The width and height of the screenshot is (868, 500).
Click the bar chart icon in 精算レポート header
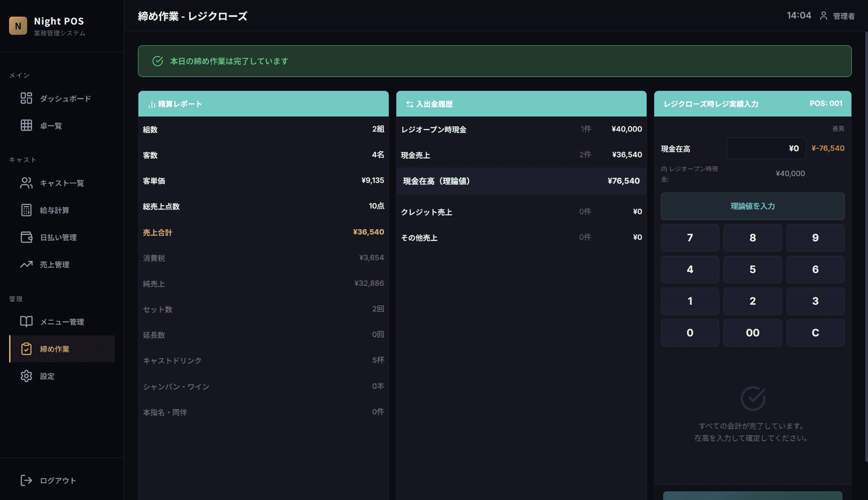tap(152, 104)
